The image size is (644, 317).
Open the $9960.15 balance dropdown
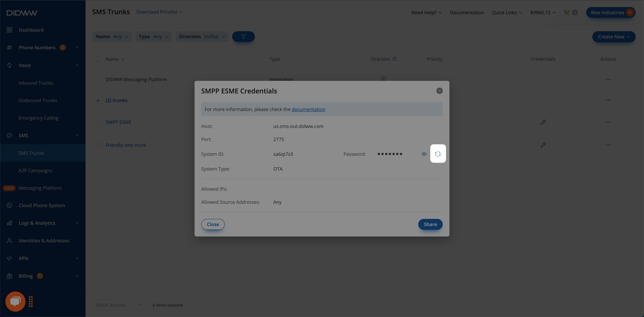coord(543,13)
